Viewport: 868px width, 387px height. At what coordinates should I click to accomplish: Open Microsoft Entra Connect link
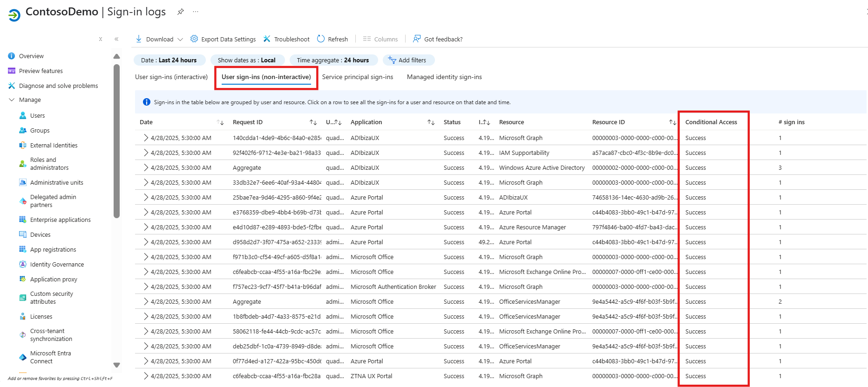click(51, 357)
